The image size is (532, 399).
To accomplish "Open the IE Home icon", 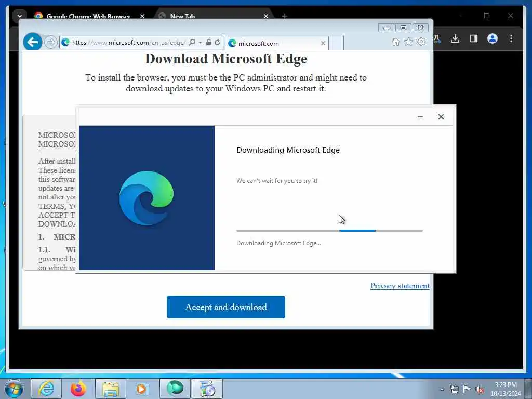I will coord(395,42).
